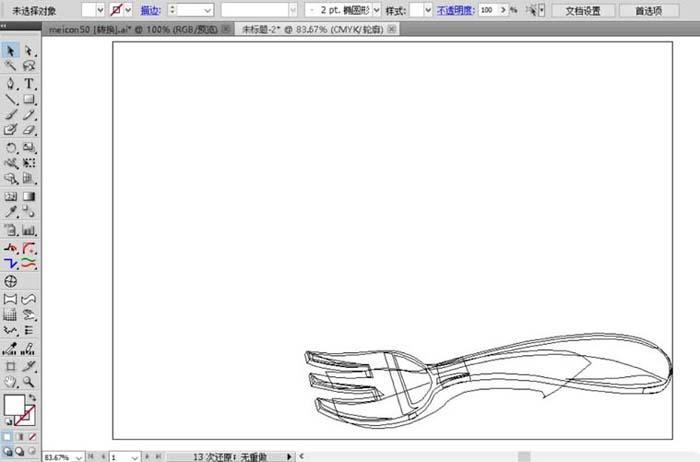The width and height of the screenshot is (700, 462).
Task: Select the Type tool
Action: click(30, 83)
